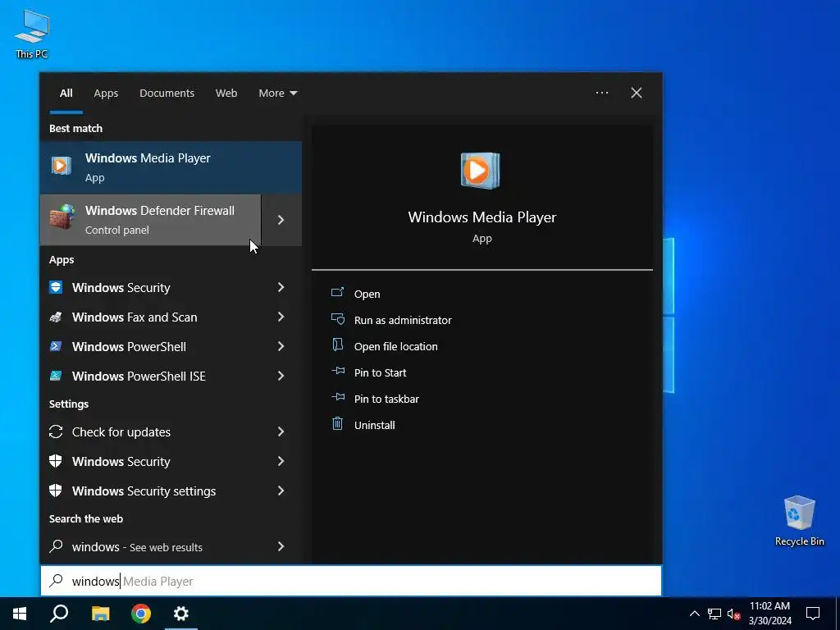
Task: Open the Action Center notifications icon
Action: pos(813,614)
